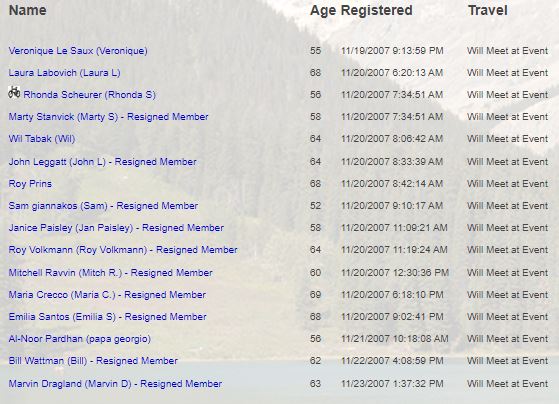Click the bicycle icon beside Rhonda Scheurer
The image size is (559, 404).
[x=14, y=92]
